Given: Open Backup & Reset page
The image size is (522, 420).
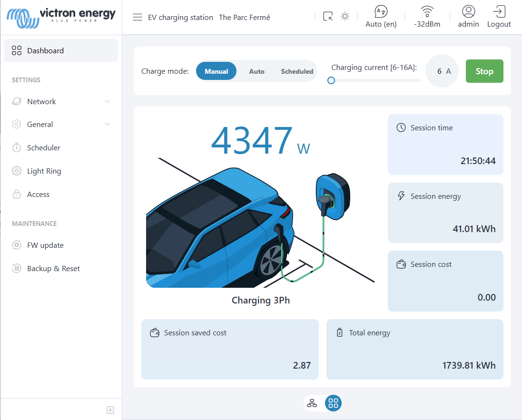Looking at the screenshot, I should 61,268.
